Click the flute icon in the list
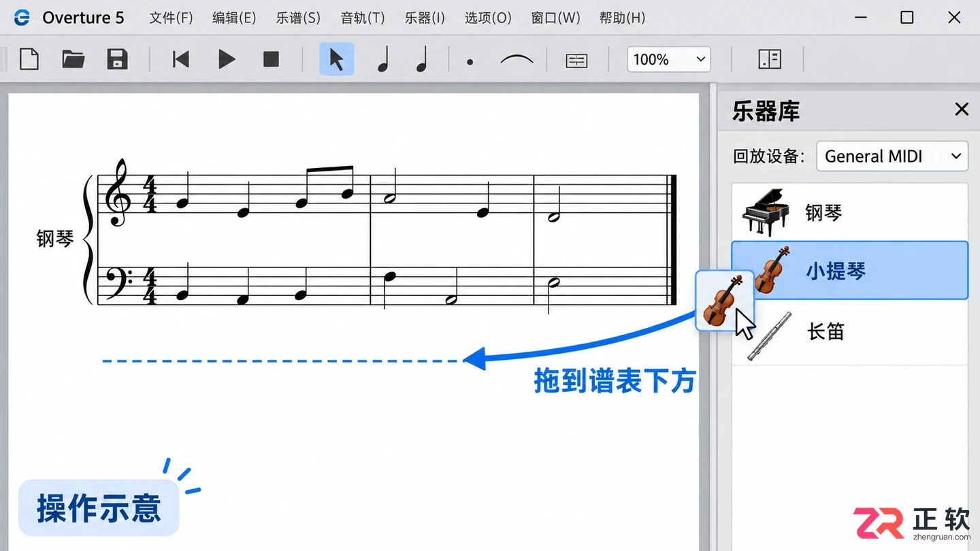The height and width of the screenshot is (551, 980). point(770,336)
